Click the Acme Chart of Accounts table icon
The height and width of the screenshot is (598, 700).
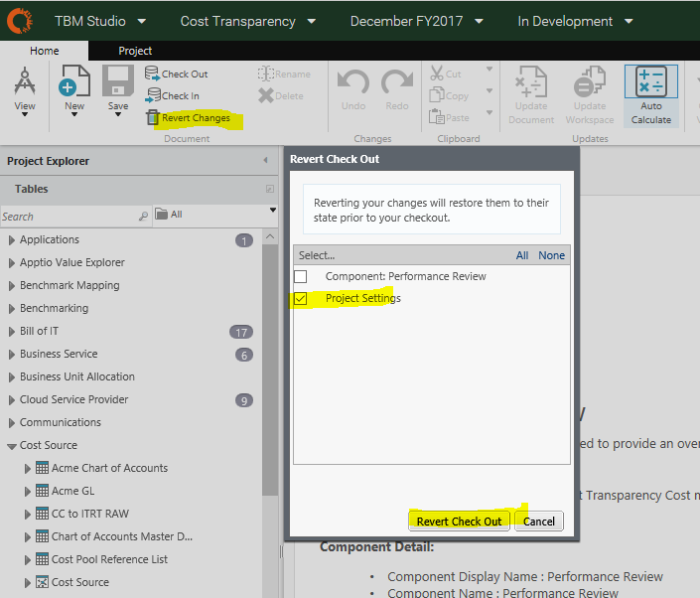pos(42,468)
